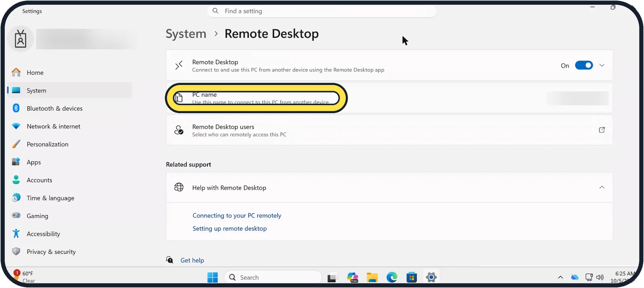Open Setting up remote desktop link
This screenshot has height=288, width=644.
[x=230, y=228]
